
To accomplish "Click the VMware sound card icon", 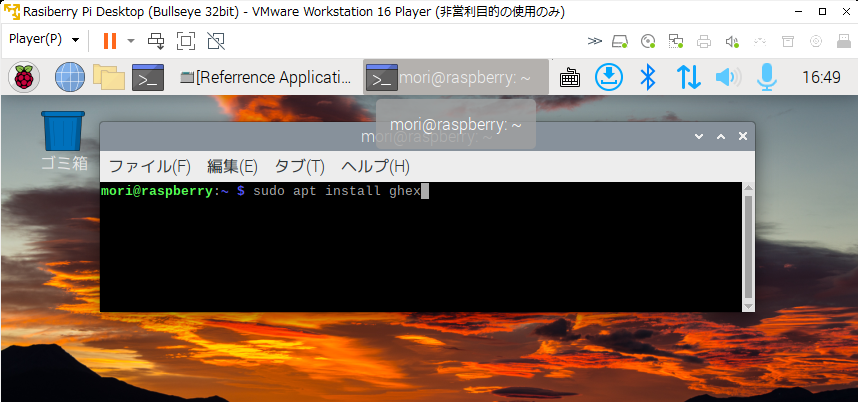I will click(x=732, y=41).
